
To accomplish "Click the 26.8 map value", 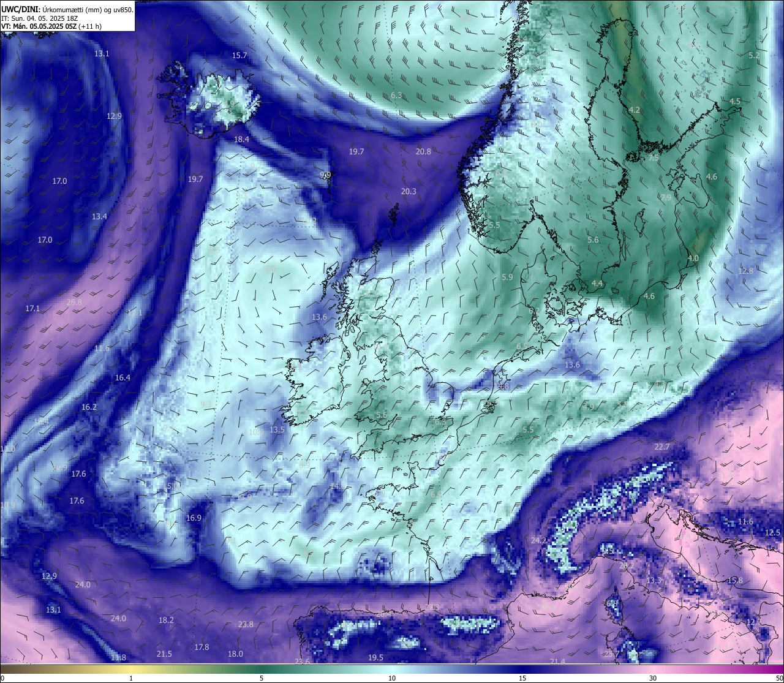I will tap(74, 303).
